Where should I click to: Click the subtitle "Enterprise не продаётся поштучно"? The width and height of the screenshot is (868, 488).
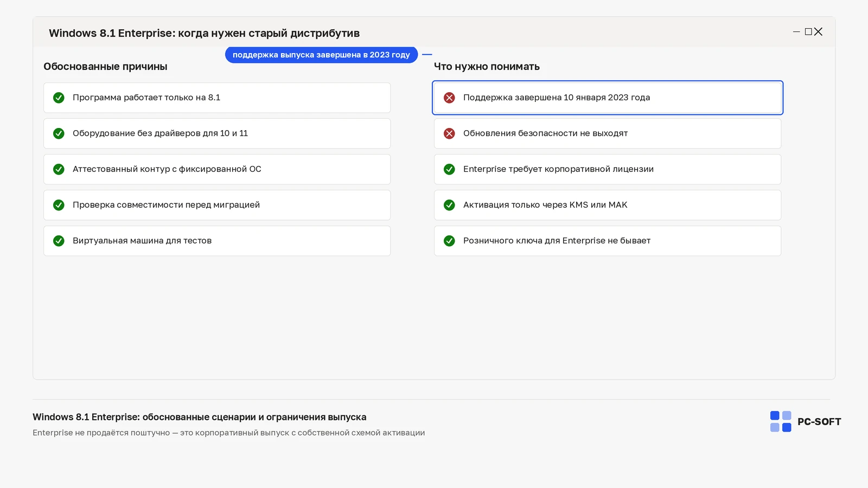[101, 433]
